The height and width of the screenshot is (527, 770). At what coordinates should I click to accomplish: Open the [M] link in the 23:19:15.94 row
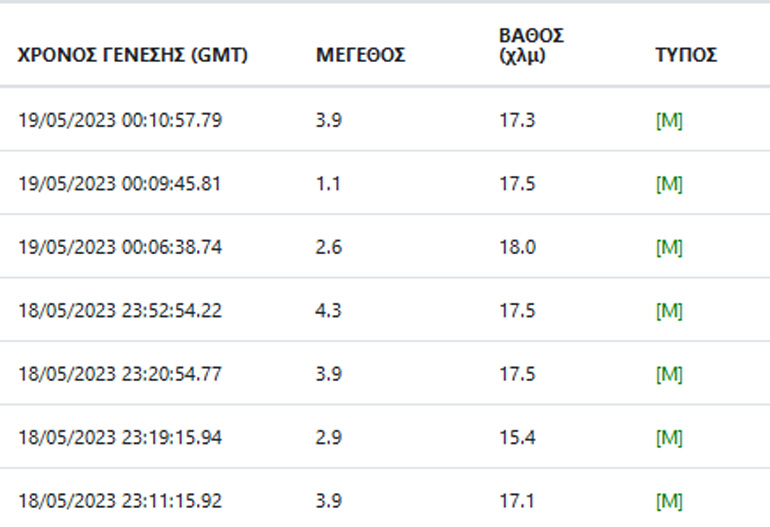pos(668,437)
